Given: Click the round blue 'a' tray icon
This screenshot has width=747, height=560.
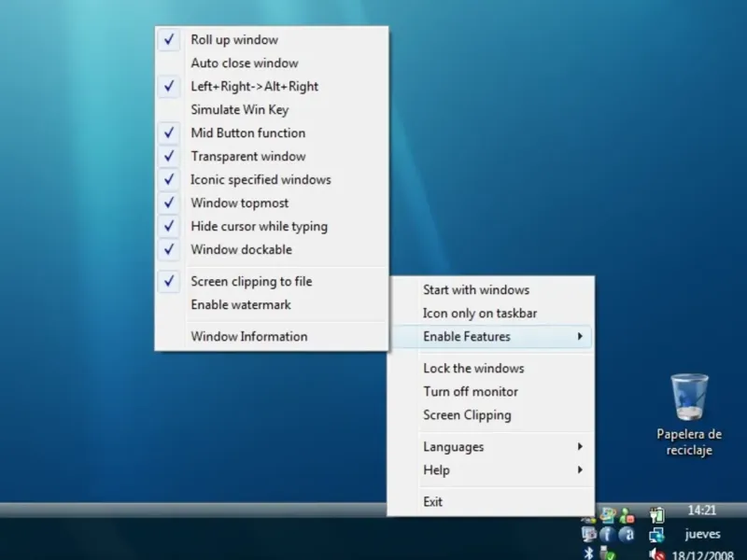Looking at the screenshot, I should 627,534.
